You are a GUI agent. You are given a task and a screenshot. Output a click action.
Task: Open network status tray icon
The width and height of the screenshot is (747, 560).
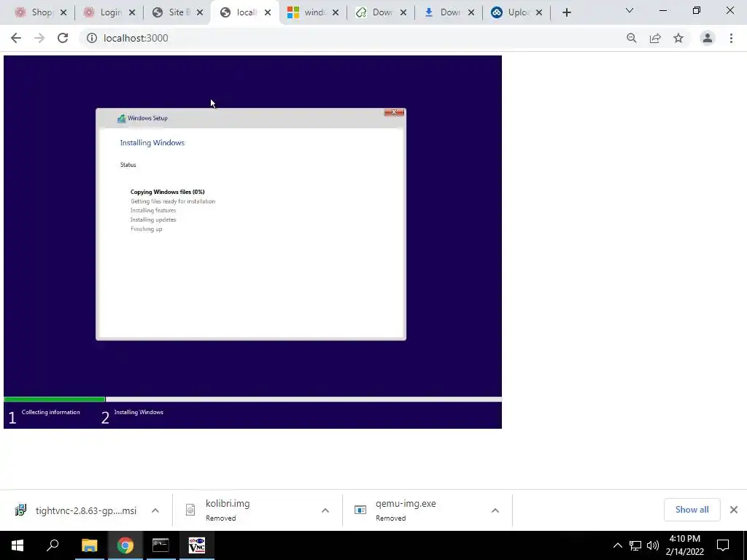[x=635, y=545]
